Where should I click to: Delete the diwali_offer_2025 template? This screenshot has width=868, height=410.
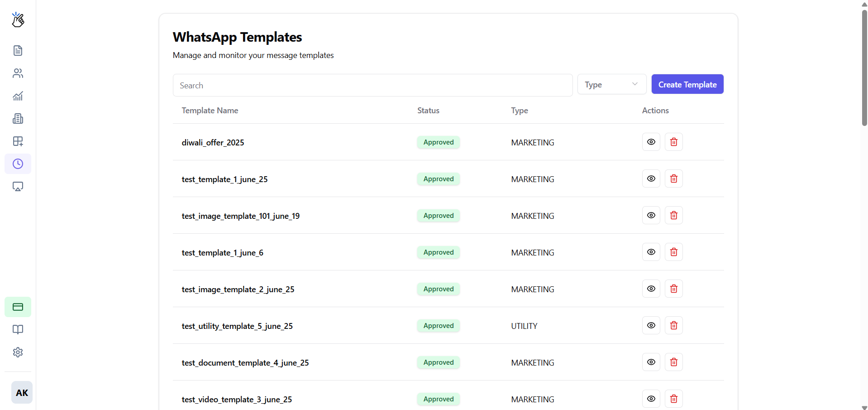click(673, 142)
